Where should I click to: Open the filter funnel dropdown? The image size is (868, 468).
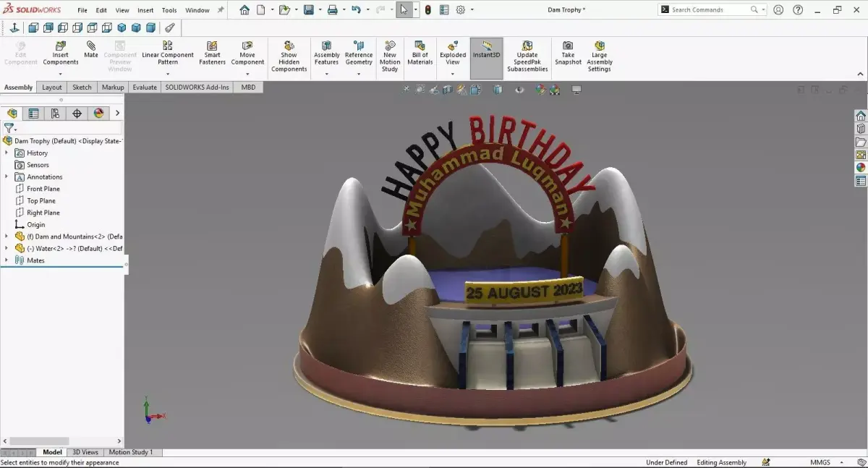coord(9,127)
